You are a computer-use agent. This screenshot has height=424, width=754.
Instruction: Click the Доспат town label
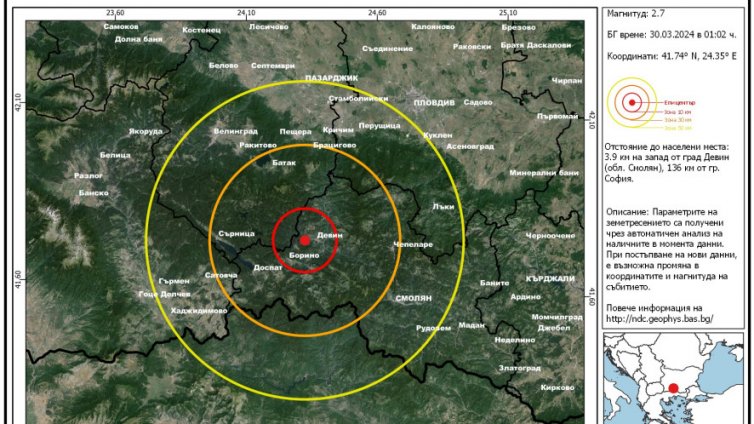tap(268, 268)
